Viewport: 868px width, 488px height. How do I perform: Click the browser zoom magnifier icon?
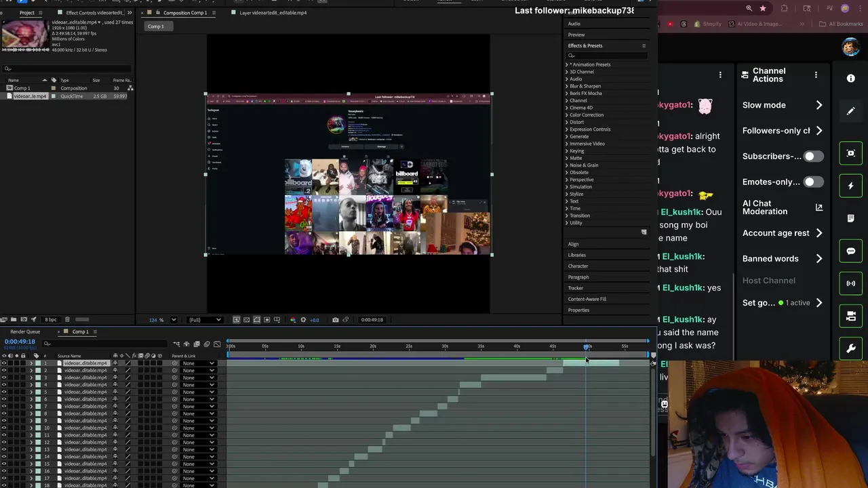tap(749, 8)
